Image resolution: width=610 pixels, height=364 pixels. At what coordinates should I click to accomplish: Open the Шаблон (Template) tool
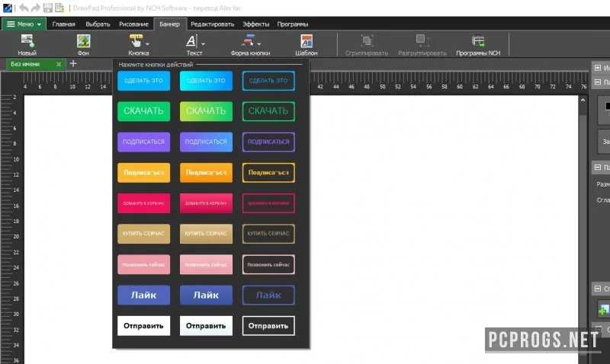(307, 40)
